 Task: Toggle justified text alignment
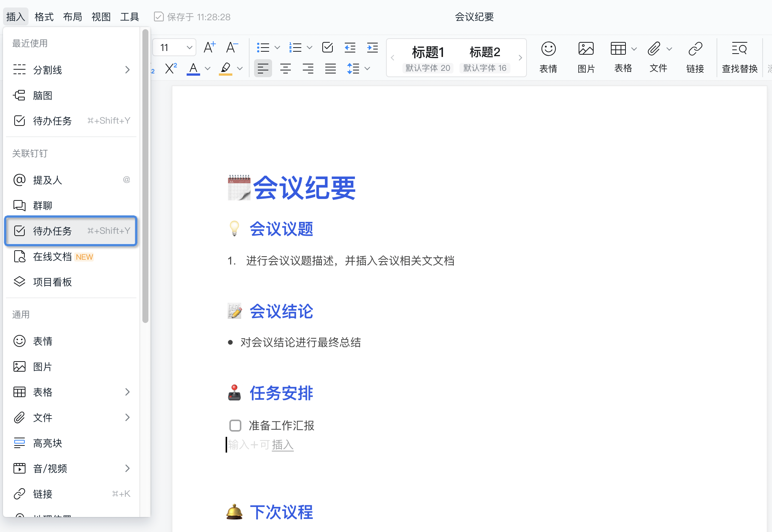330,68
